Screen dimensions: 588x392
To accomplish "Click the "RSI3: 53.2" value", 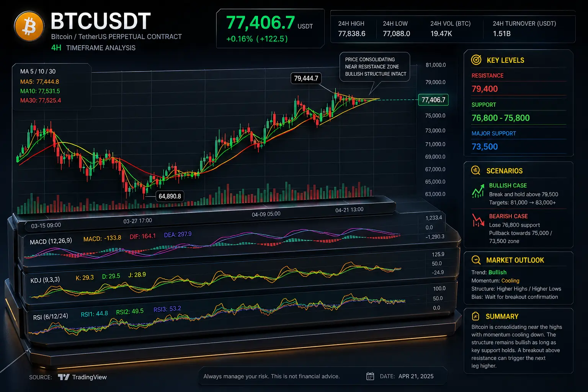I will click(167, 309).
